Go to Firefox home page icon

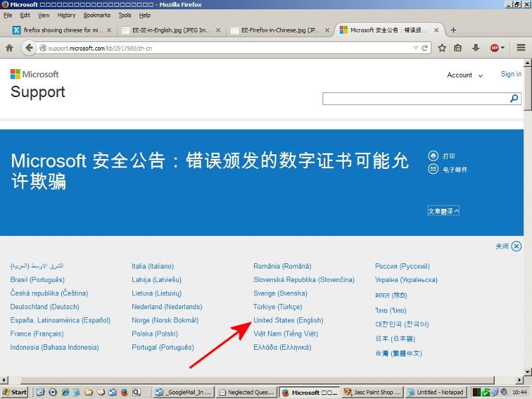tap(9, 48)
